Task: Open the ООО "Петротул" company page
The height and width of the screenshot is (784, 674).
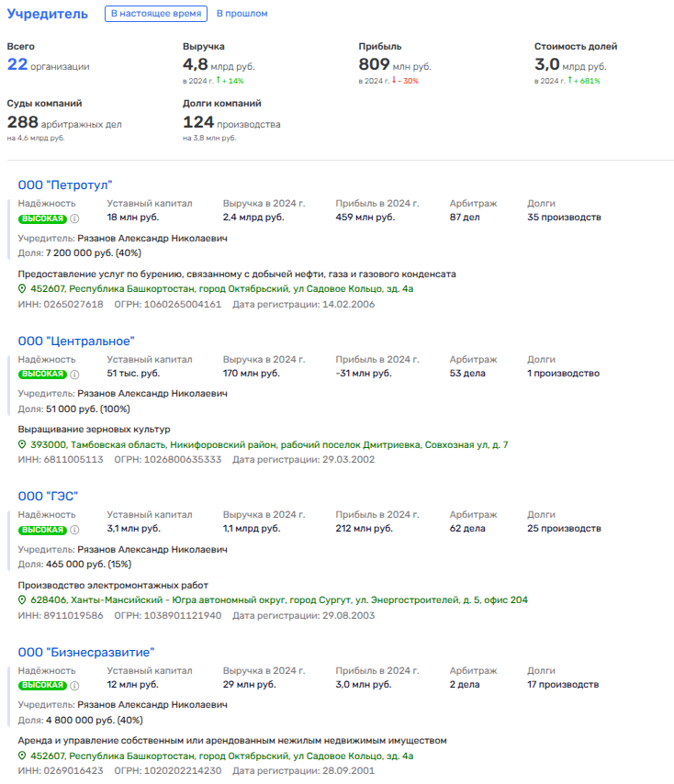Action: [x=65, y=185]
